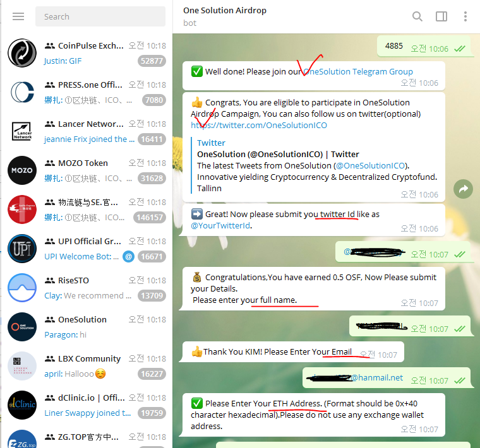This screenshot has width=480, height=448.
Task: Click the green checkmark in Well done message
Action: [x=197, y=71]
